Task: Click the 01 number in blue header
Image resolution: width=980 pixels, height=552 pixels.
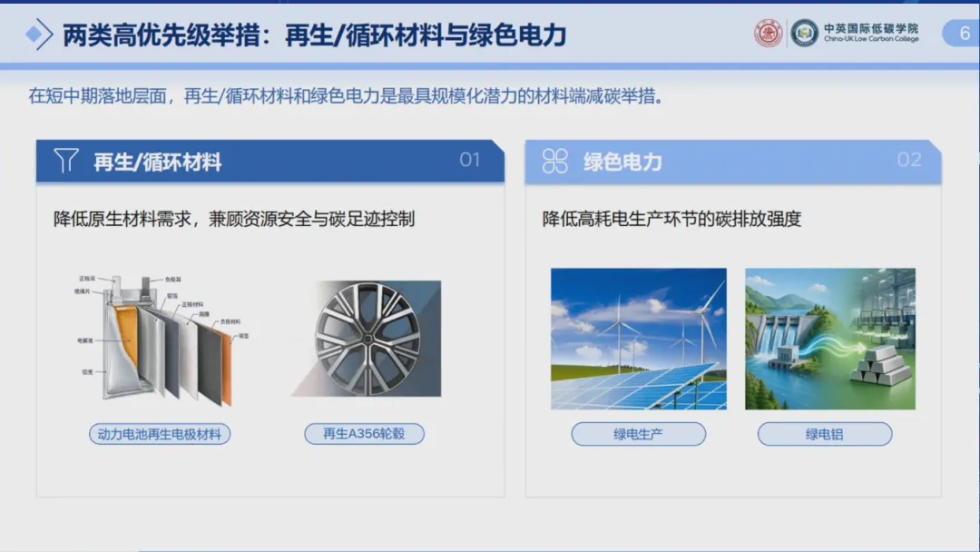Action: pyautogui.click(x=470, y=160)
